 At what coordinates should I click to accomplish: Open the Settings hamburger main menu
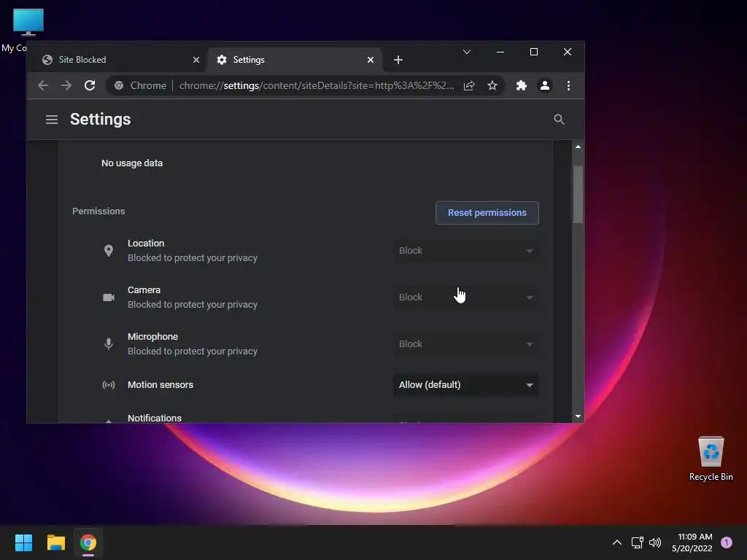tap(52, 120)
